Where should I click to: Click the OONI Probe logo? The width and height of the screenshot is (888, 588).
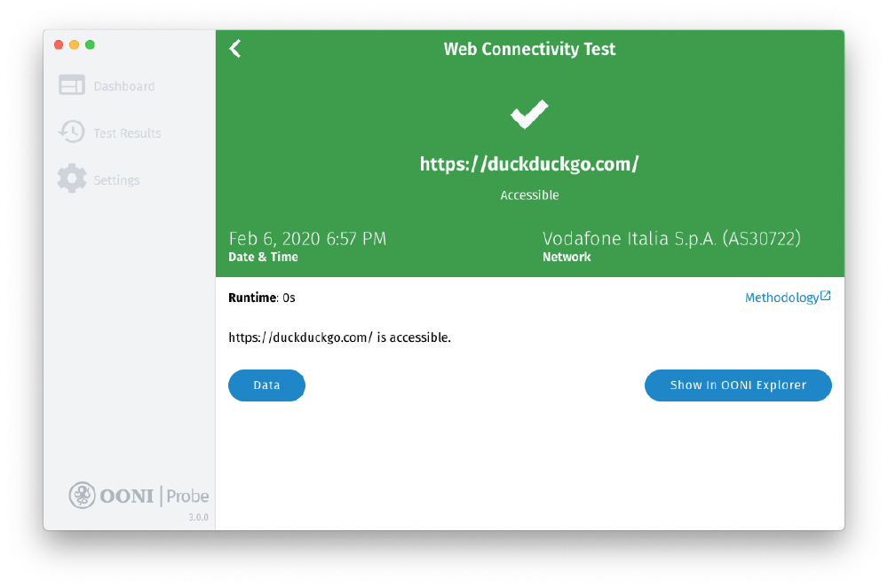[139, 496]
